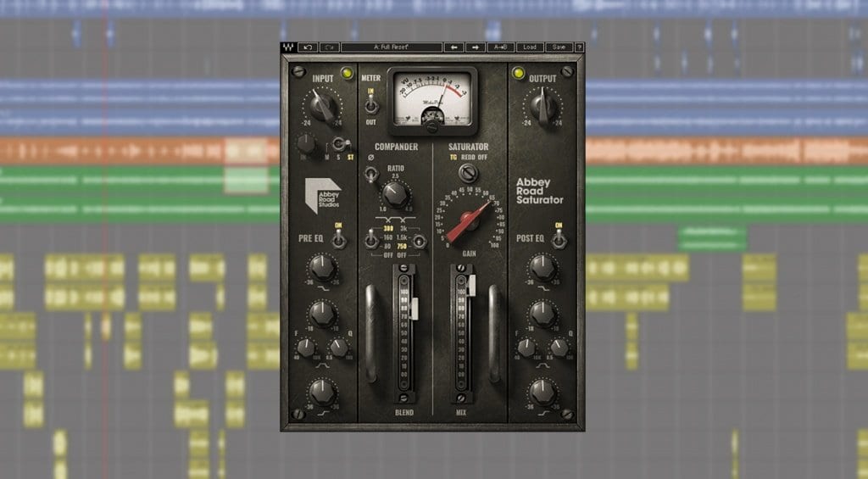Toggle the compander phase invert switch
This screenshot has width=868, height=479.
pos(370,174)
